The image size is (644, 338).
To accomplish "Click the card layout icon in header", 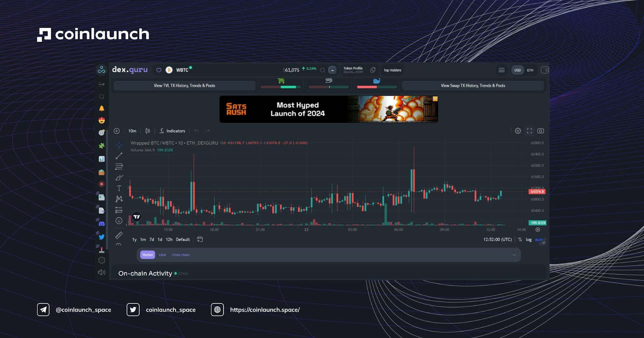I will point(502,70).
